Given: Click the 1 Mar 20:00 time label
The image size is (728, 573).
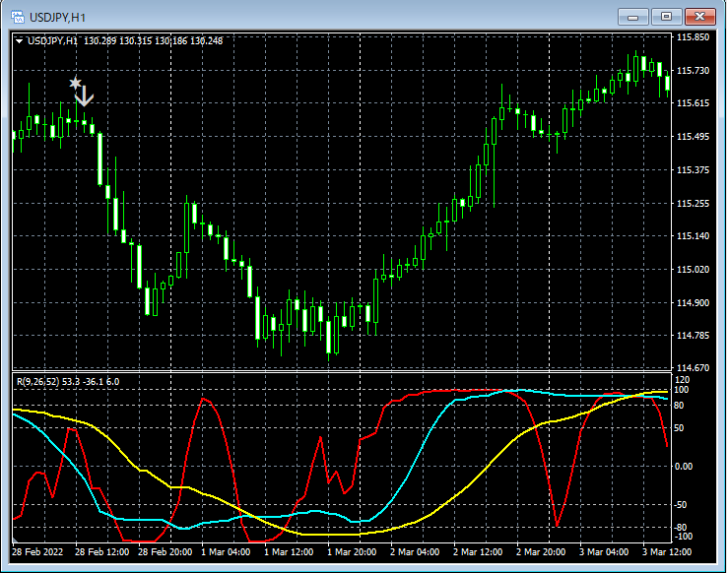Looking at the screenshot, I should [x=352, y=552].
